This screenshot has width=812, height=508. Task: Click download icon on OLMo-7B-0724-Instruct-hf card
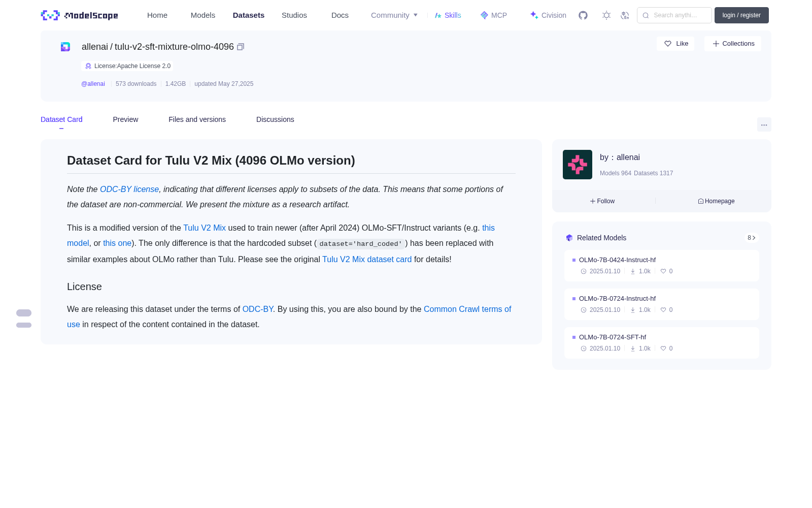pos(633,310)
